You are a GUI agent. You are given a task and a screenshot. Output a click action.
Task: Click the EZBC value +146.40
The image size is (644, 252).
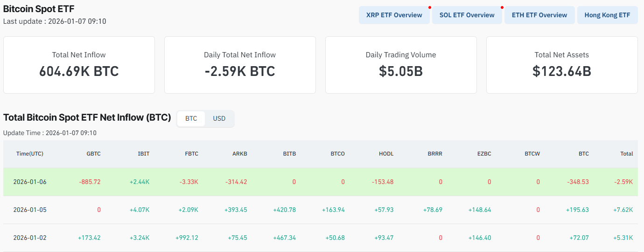click(x=480, y=238)
